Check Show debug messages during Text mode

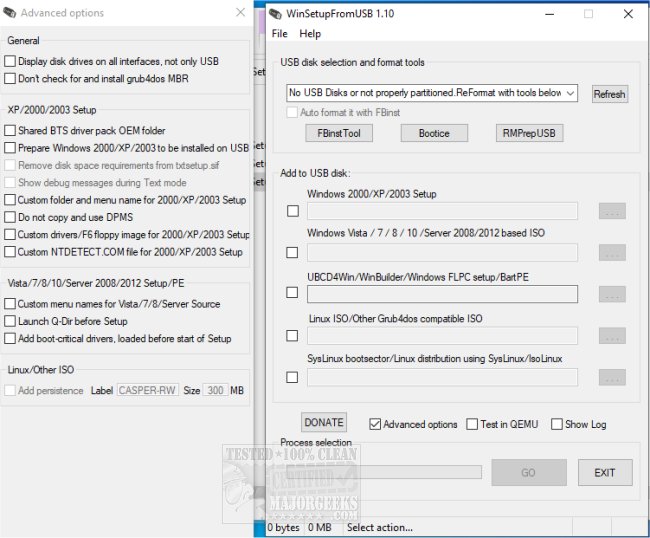pyautogui.click(x=10, y=183)
